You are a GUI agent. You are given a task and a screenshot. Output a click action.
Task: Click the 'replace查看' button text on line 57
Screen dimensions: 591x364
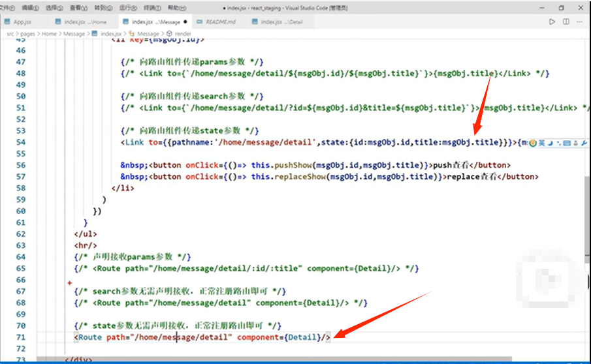tap(472, 177)
